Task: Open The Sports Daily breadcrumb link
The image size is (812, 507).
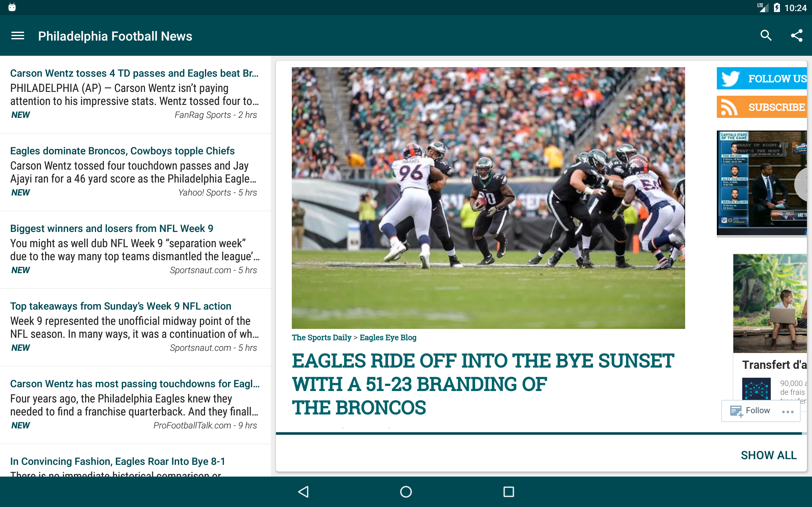Action: click(x=321, y=338)
